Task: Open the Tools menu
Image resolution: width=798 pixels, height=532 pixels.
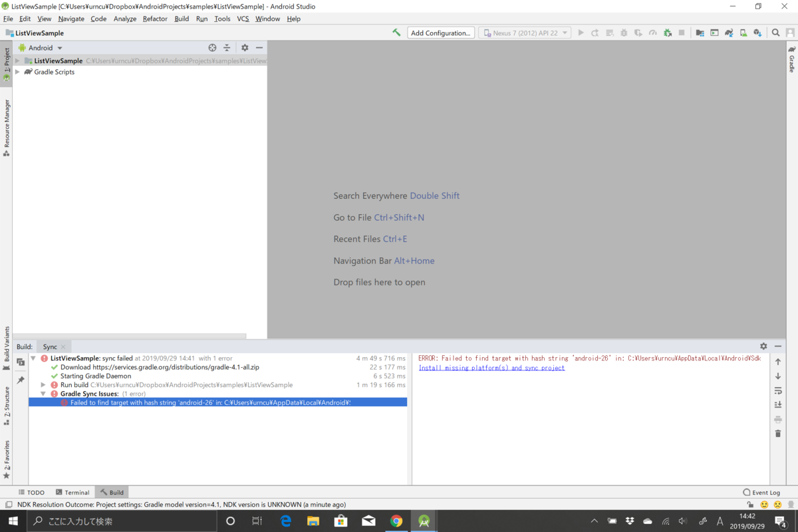Action: (x=222, y=19)
